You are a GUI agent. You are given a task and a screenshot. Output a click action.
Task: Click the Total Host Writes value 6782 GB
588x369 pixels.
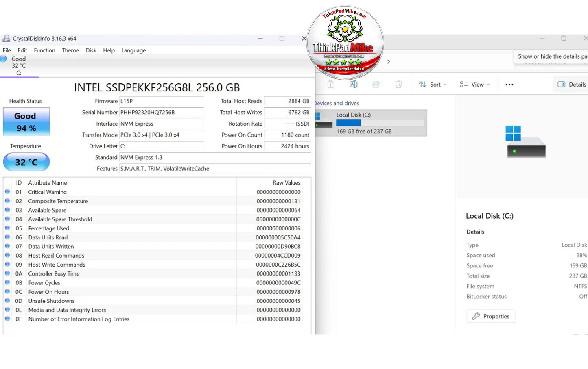coord(288,112)
